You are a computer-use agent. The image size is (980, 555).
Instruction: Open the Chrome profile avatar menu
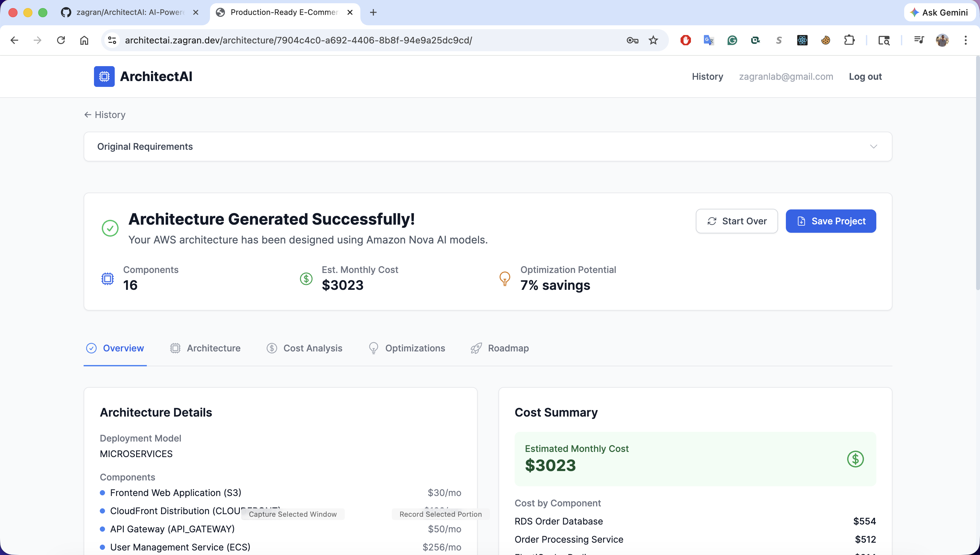942,41
